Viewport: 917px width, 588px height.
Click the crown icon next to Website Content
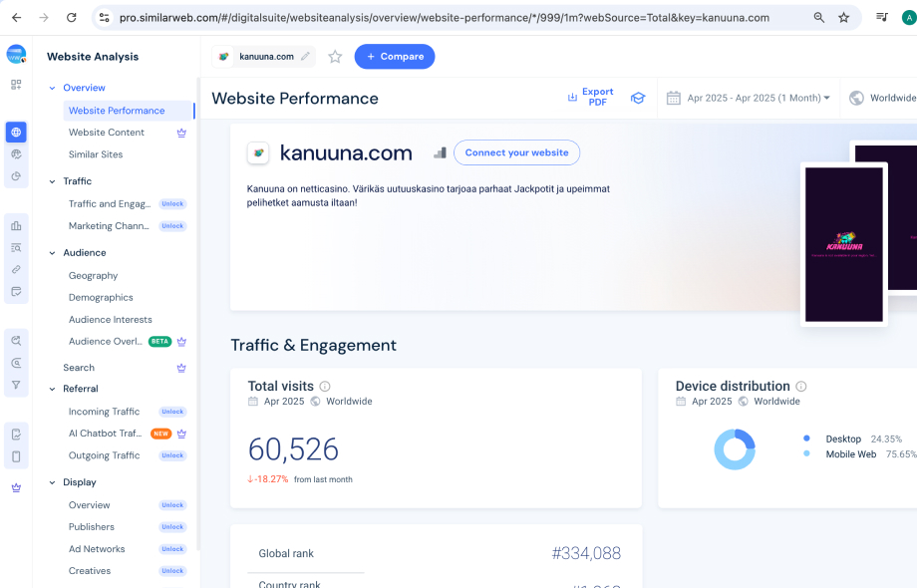181,133
